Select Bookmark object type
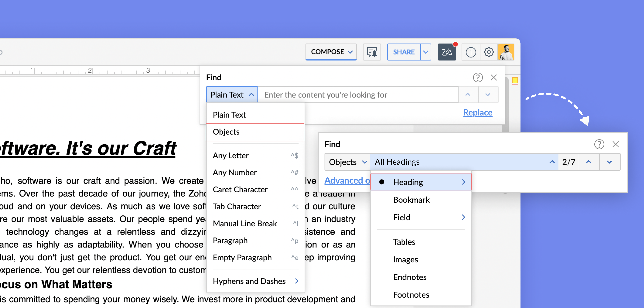 421,200
